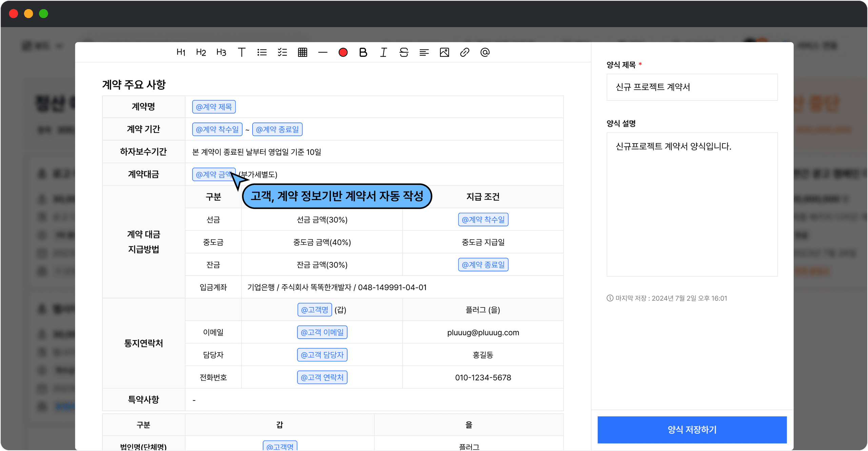Open text alignment options
Screen dimensions: 868x451
(x=424, y=52)
